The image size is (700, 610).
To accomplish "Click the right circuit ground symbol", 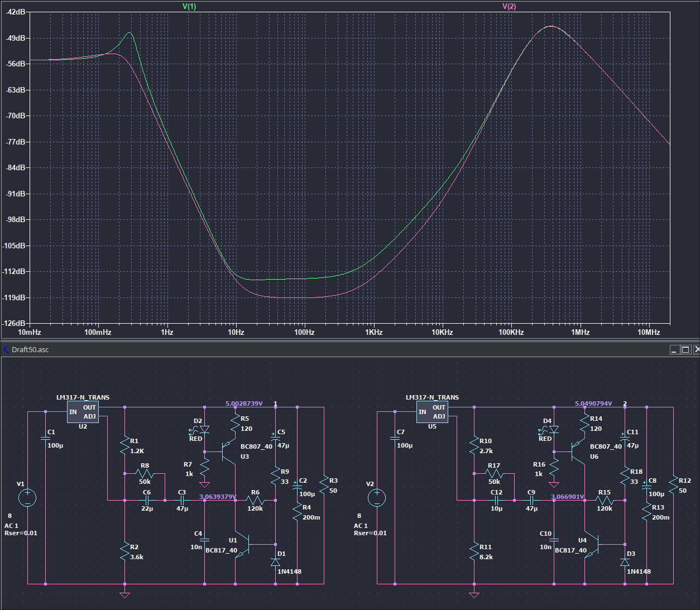I will tap(474, 594).
